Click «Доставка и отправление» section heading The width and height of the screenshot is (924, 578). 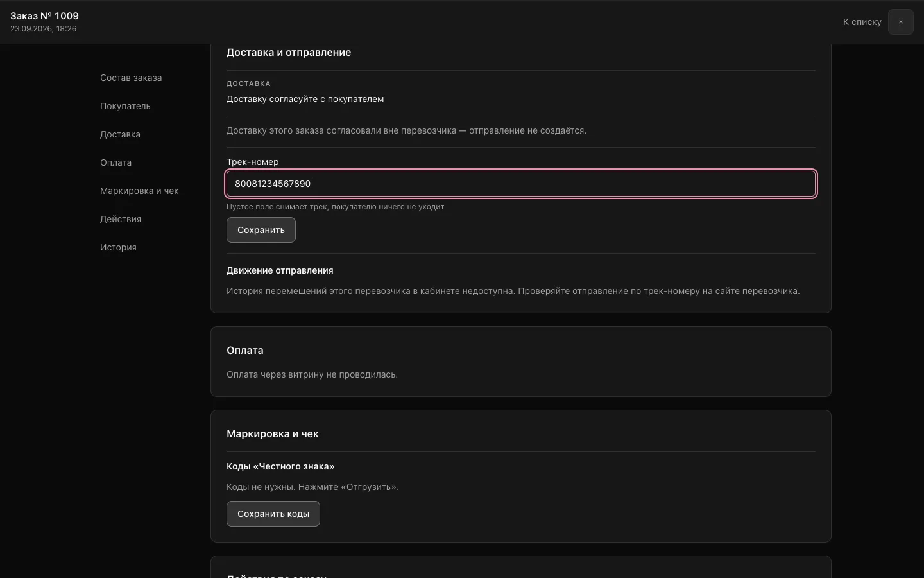[x=289, y=53]
